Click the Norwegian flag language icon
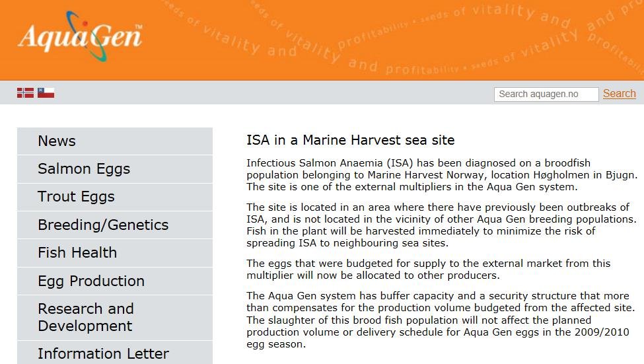 click(25, 93)
